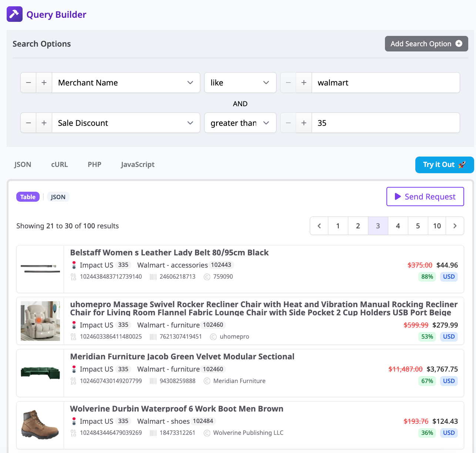
Task: Click the current page 3 button
Action: coord(378,226)
